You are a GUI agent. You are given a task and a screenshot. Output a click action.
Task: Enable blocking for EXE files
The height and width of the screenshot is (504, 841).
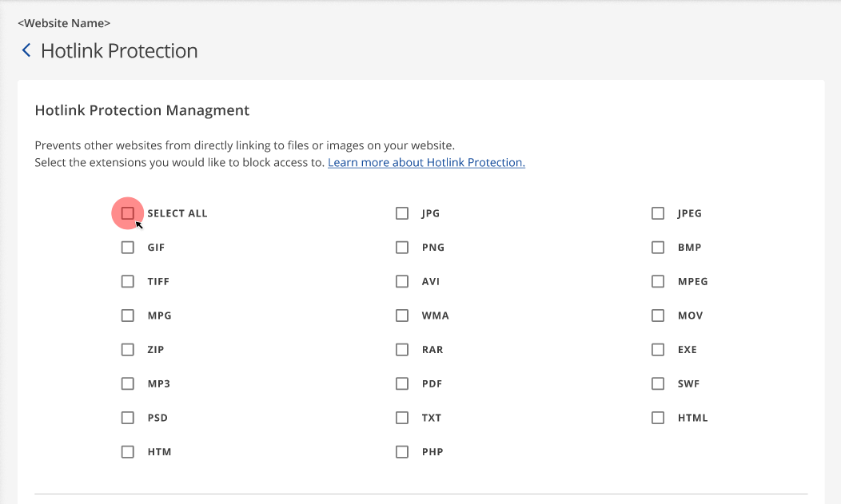point(658,349)
